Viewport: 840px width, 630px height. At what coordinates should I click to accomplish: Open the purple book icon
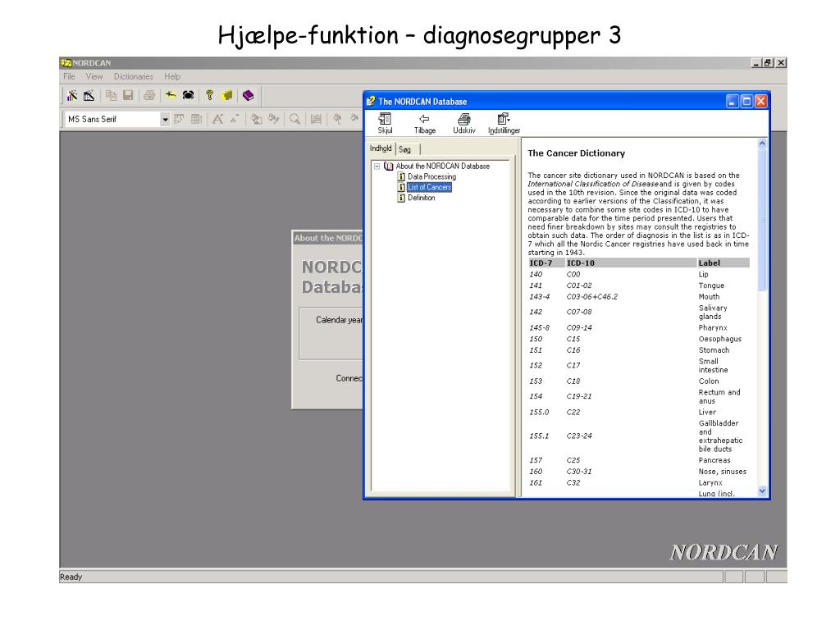click(248, 95)
